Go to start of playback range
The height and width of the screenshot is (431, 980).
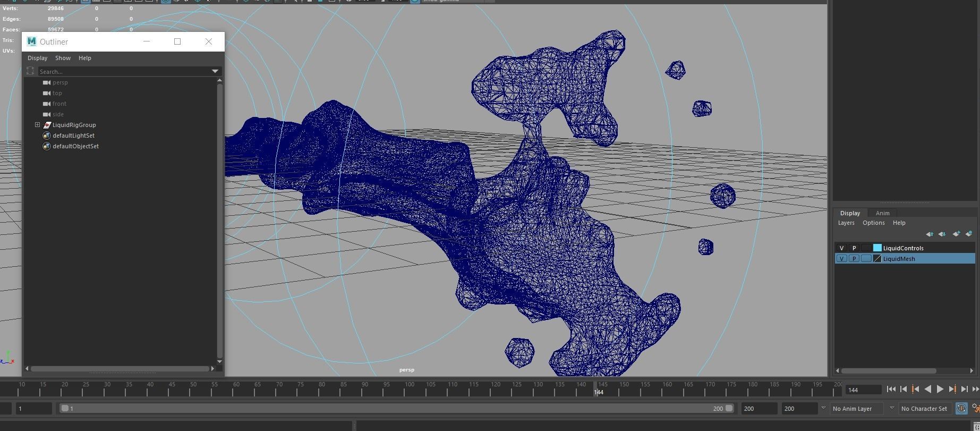pos(891,390)
